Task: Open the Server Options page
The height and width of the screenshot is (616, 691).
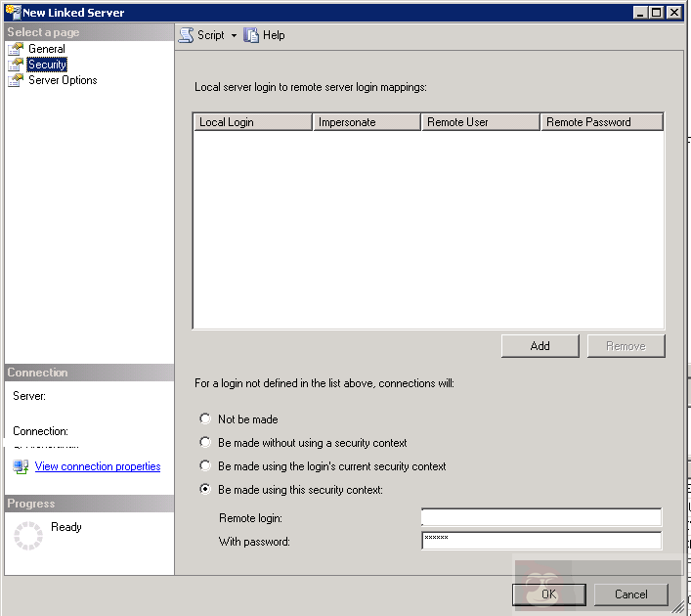Action: [x=63, y=80]
